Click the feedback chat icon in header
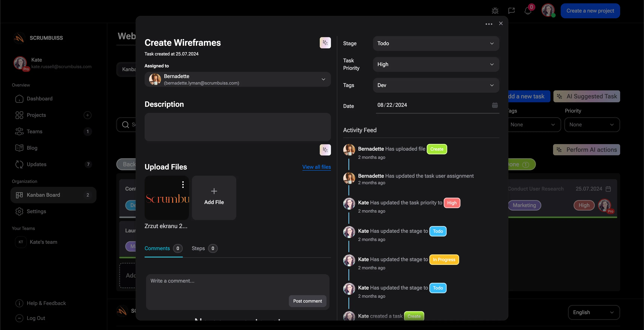Screen dimensions: 644x330 pyautogui.click(x=511, y=11)
